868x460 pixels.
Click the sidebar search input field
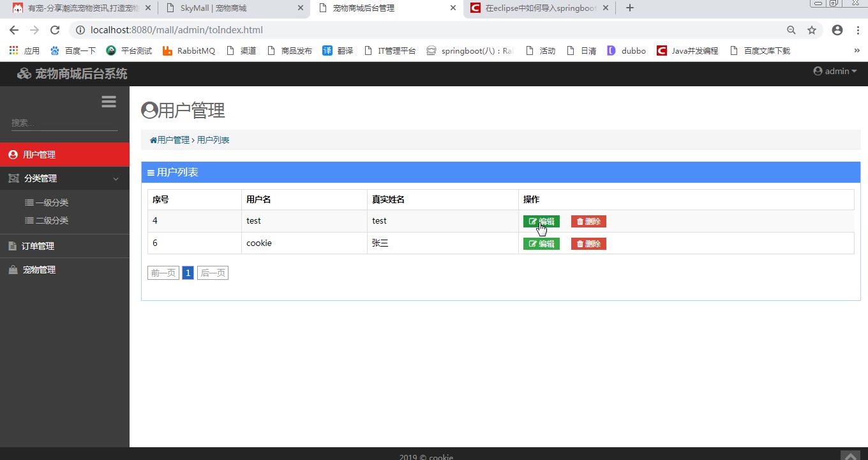[64, 123]
